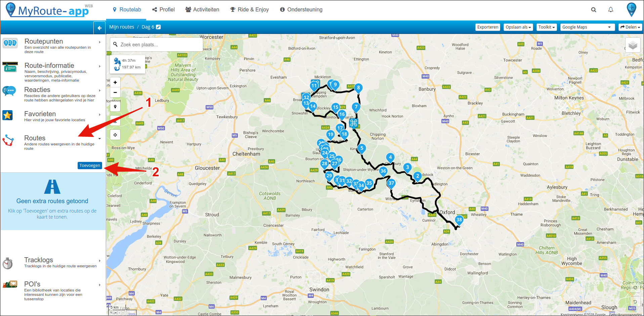Go to Mijn routes breadcrumb
This screenshot has width=644, height=316.
pos(122,27)
